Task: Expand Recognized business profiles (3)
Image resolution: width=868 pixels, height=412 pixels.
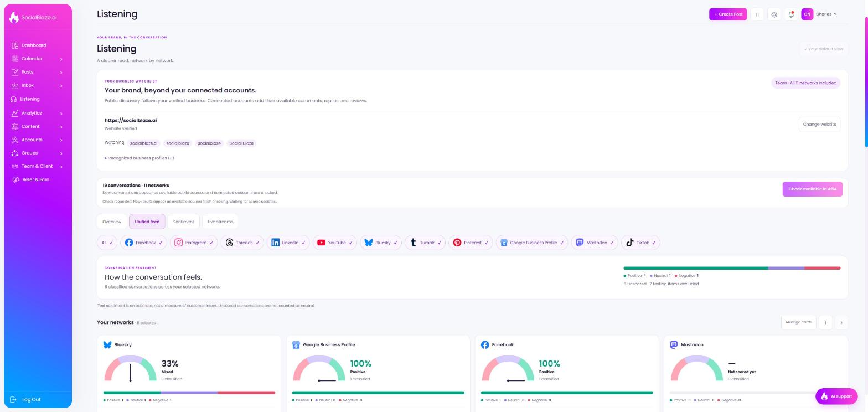Action: (139, 158)
